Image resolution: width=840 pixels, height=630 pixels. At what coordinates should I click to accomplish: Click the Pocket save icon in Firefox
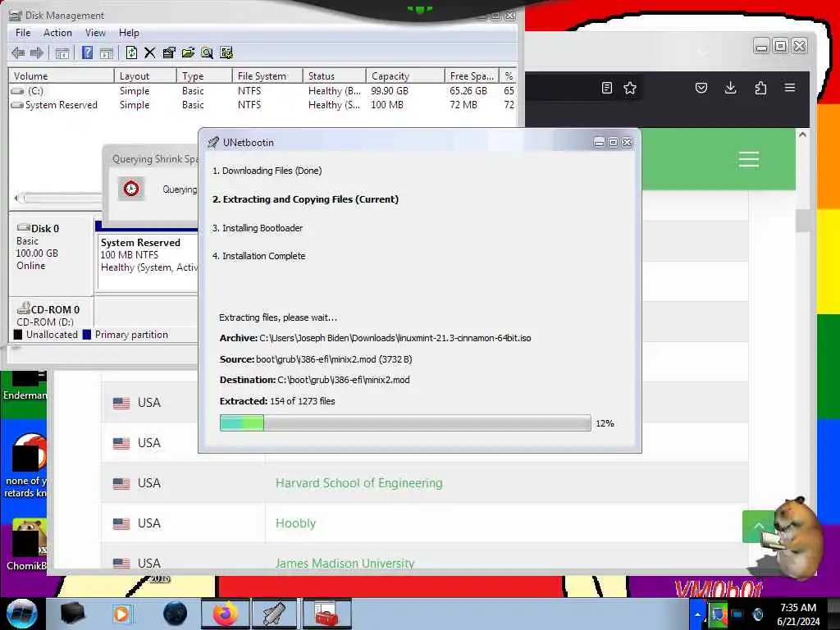coord(701,88)
